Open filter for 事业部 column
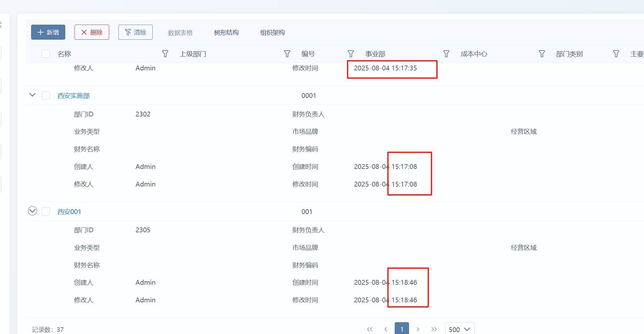 [x=446, y=54]
